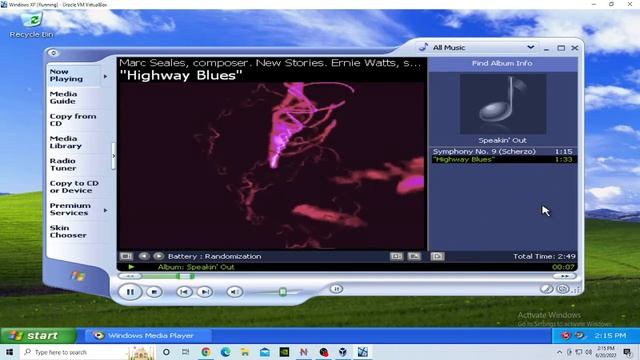
Task: Click the Windows logo on player
Action: (x=78, y=277)
